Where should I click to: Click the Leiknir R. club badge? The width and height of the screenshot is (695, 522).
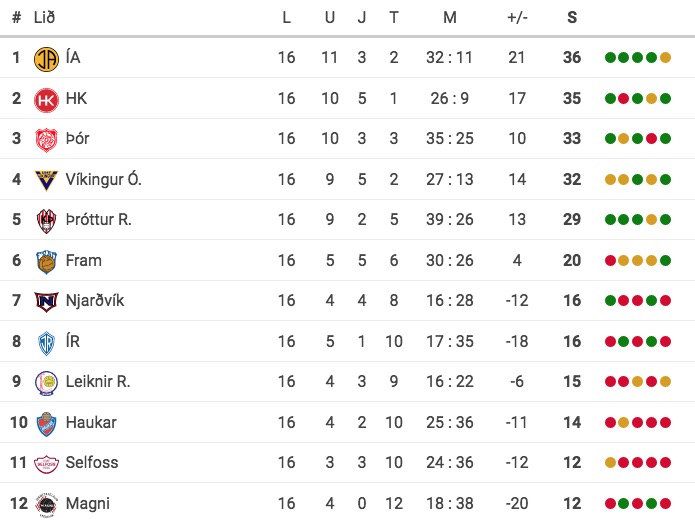click(x=46, y=382)
